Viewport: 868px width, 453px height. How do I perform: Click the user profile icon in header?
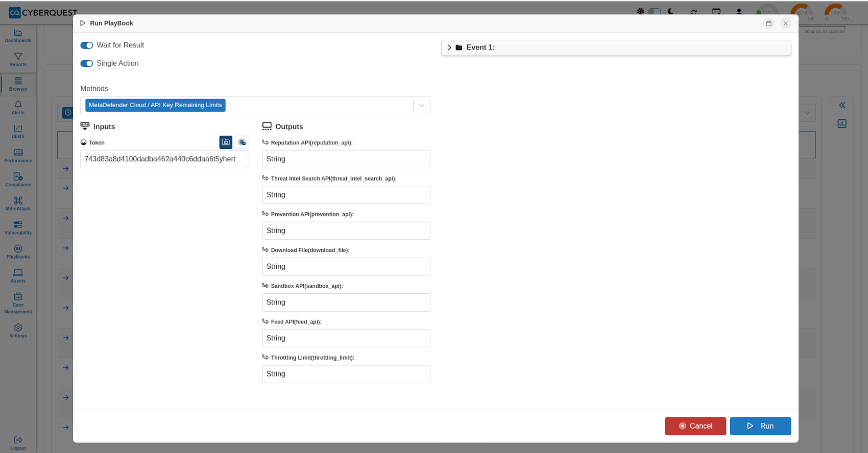(x=739, y=12)
